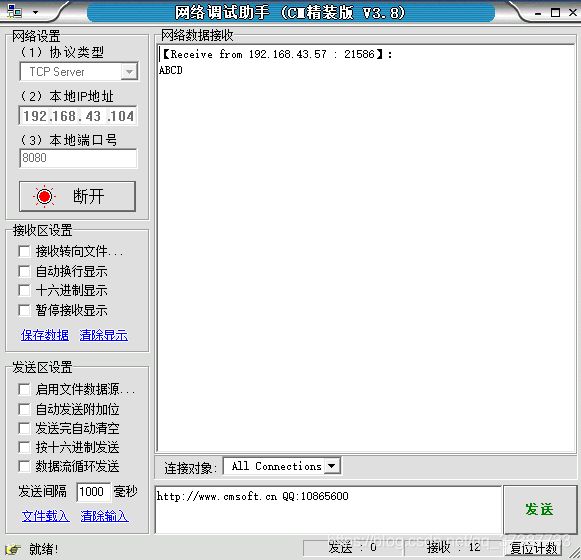Enable 十六进制显示 checkbox
The width and height of the screenshot is (581, 560).
coord(24,290)
